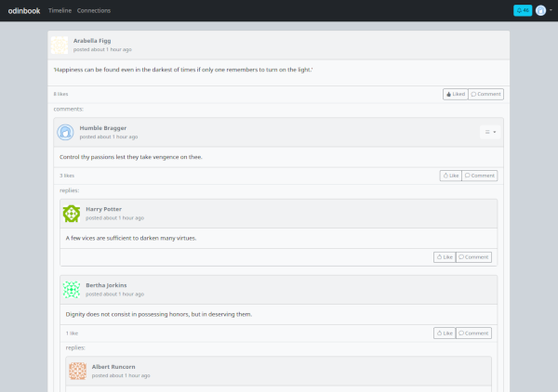Open the notifications bell showing 46

tap(523, 10)
